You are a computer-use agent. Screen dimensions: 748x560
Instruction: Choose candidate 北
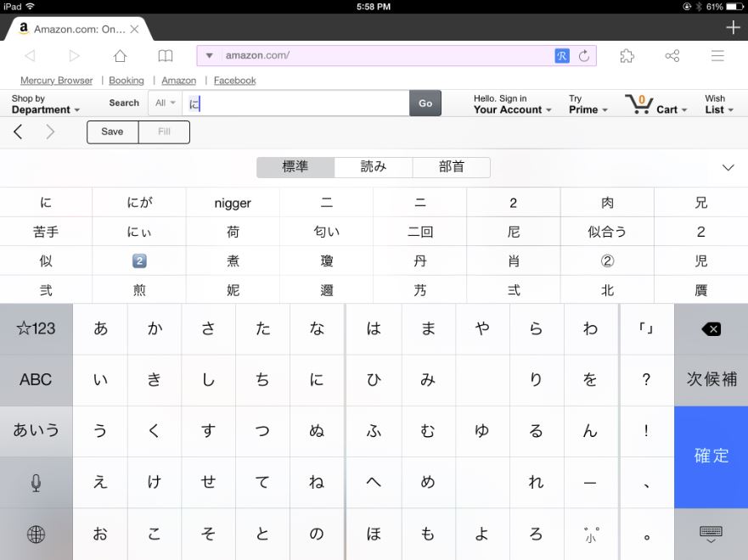607,290
